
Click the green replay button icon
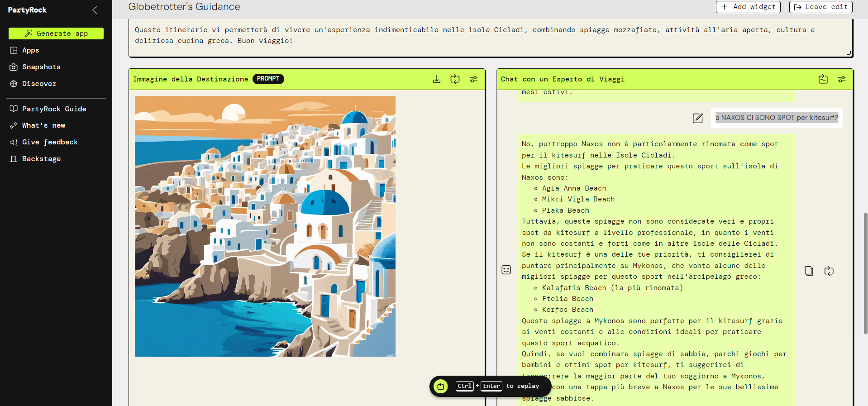pyautogui.click(x=440, y=386)
